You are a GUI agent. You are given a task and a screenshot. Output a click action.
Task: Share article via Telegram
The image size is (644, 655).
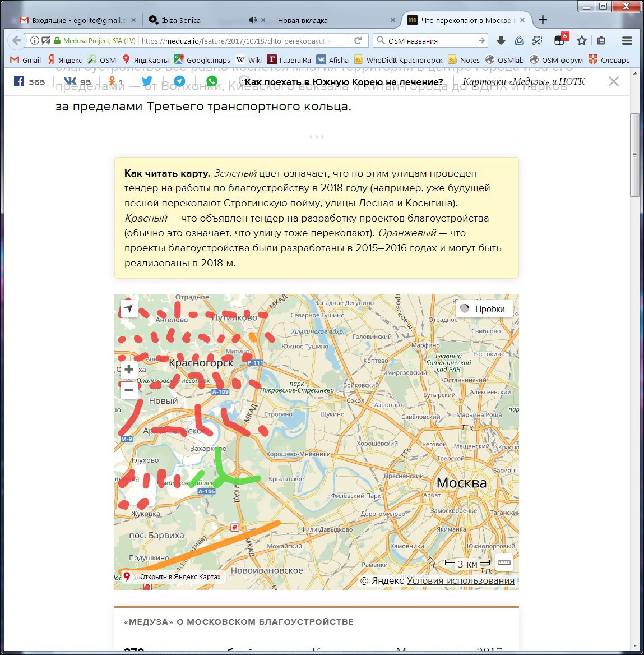[x=179, y=81]
